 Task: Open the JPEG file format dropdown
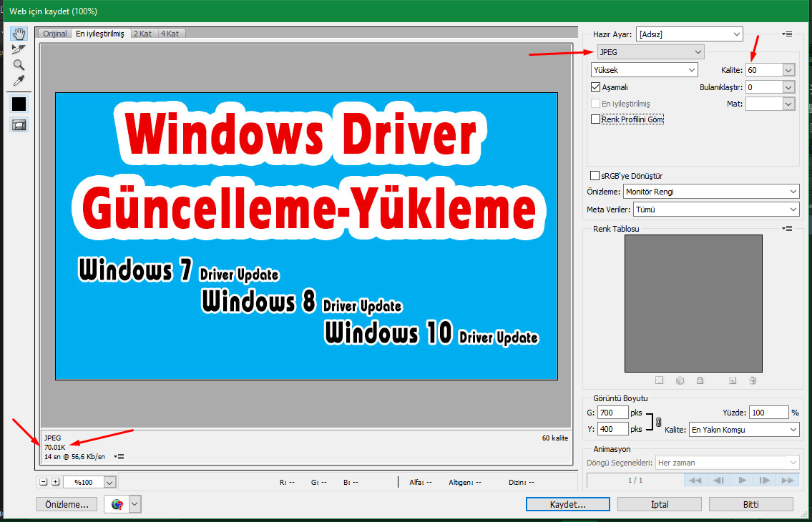point(650,51)
